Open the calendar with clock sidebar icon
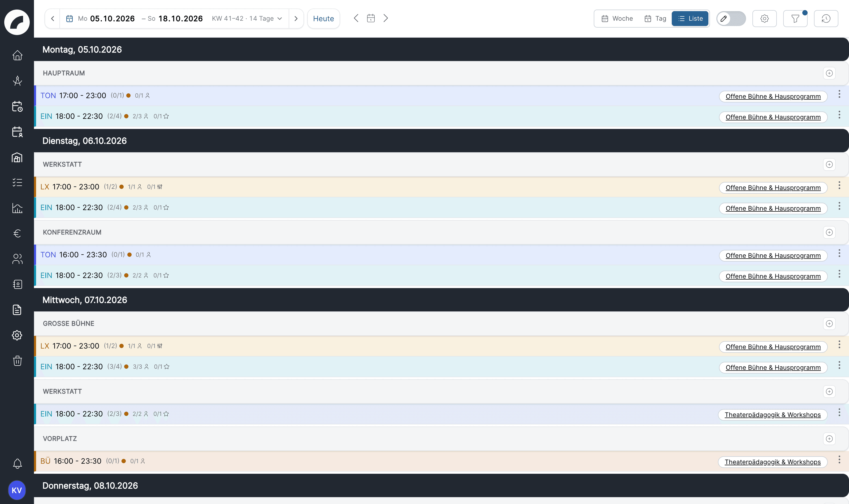 pos(17,106)
